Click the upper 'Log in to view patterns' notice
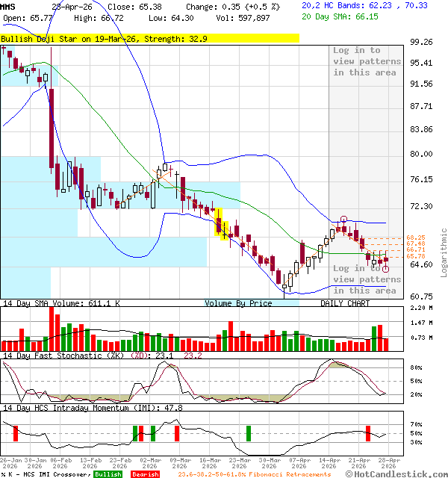The width and height of the screenshot is (448, 478). point(365,61)
